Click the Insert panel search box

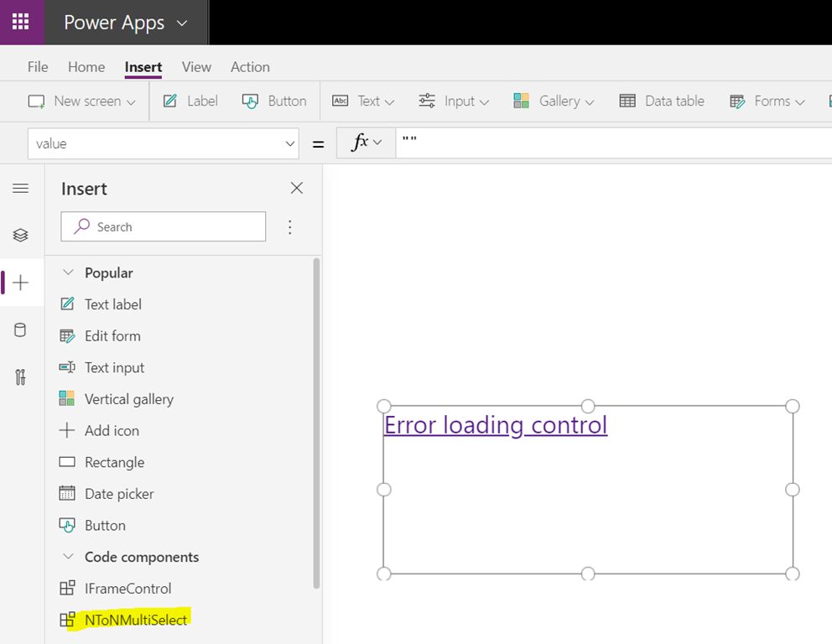click(164, 226)
